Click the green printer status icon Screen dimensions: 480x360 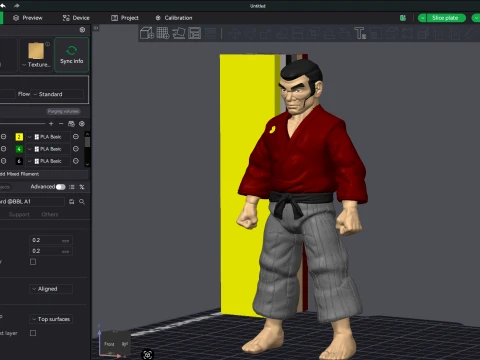[403, 18]
